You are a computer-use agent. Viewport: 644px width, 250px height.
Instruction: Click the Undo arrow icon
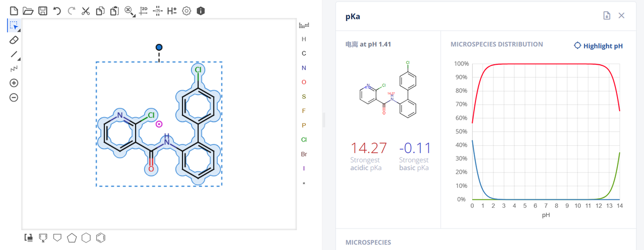coord(57,11)
